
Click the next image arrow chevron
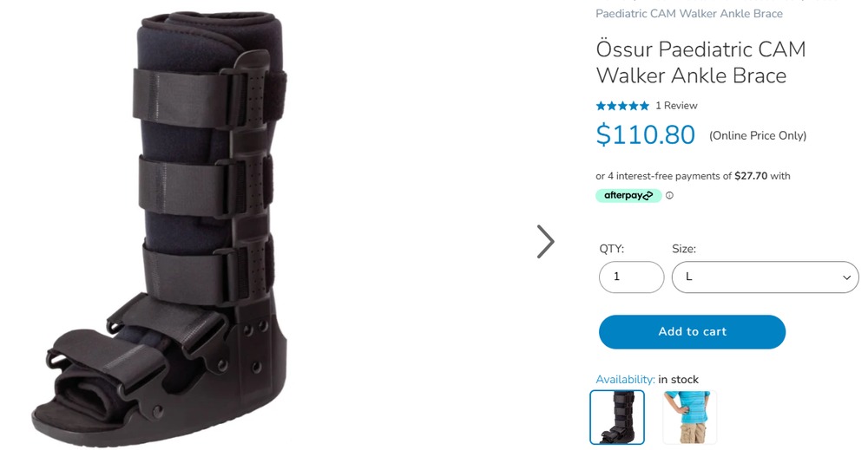[545, 242]
